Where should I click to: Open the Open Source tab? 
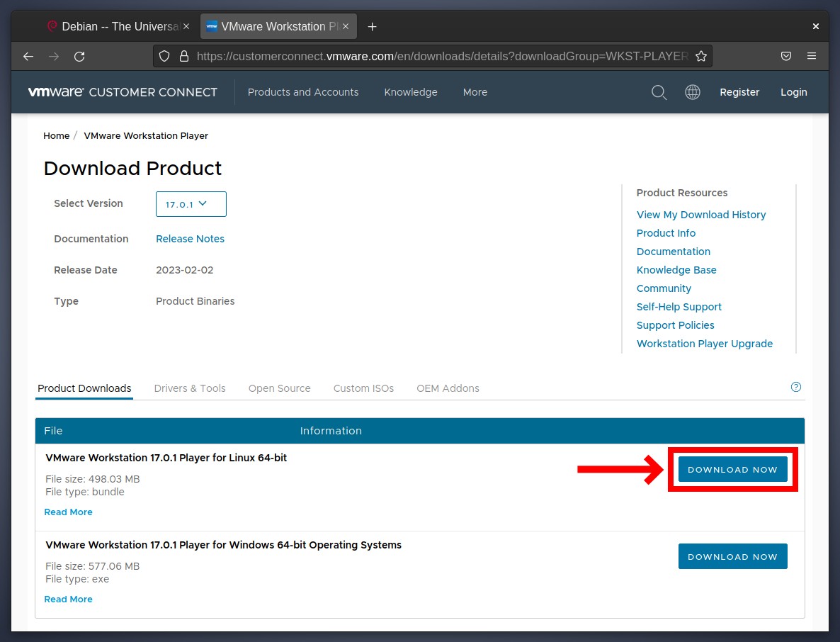point(280,388)
